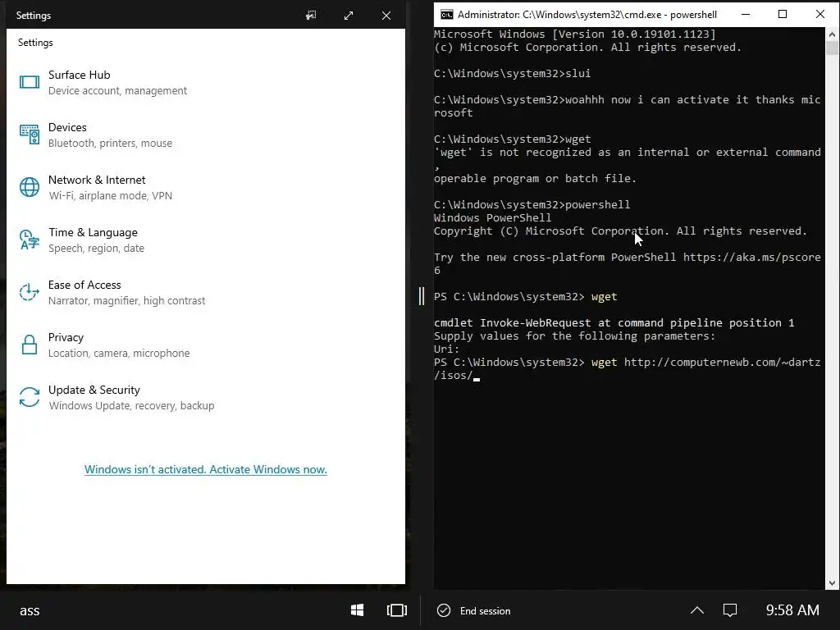Click the cmd scrollbar up arrow
The image size is (840, 630).
(832, 34)
